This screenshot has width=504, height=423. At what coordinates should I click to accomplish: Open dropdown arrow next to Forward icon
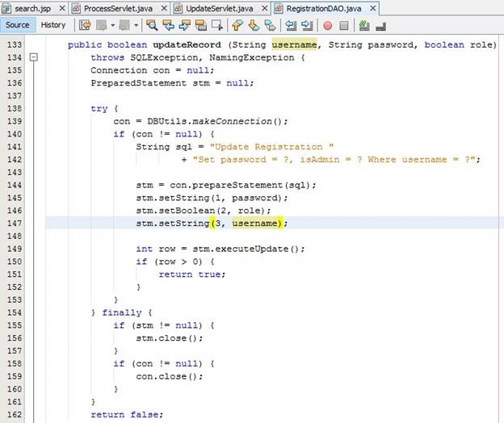[x=136, y=25]
